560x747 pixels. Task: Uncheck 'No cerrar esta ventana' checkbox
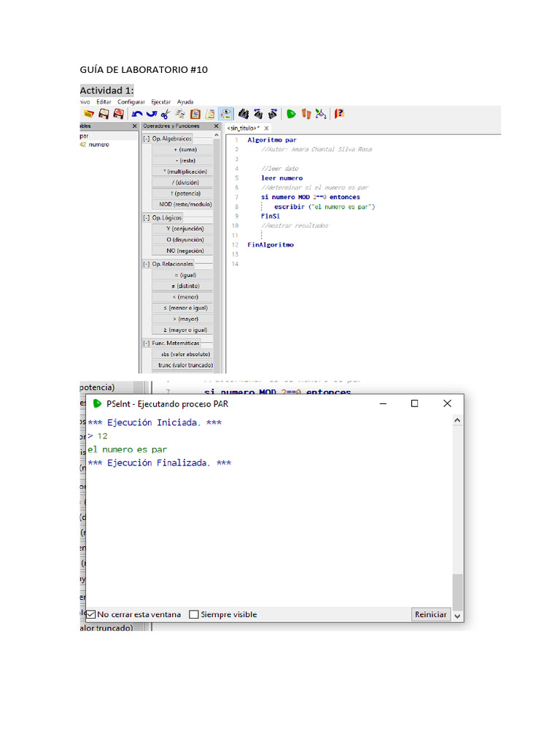91,614
